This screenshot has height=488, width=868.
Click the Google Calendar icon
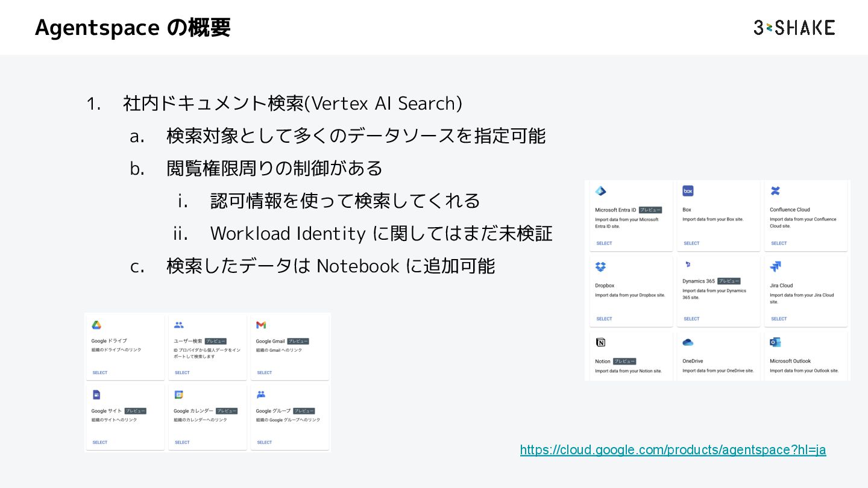[x=178, y=395]
